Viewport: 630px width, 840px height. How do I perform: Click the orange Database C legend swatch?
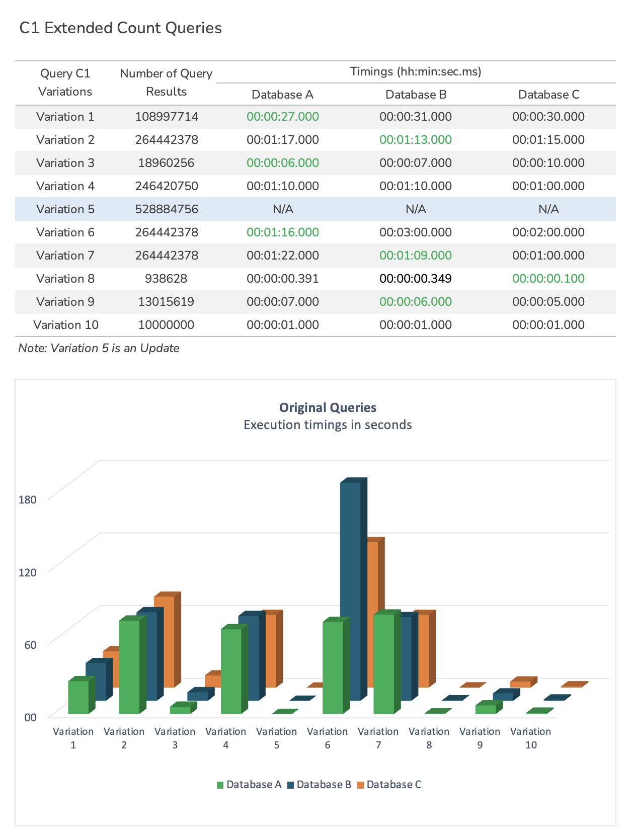click(x=360, y=785)
